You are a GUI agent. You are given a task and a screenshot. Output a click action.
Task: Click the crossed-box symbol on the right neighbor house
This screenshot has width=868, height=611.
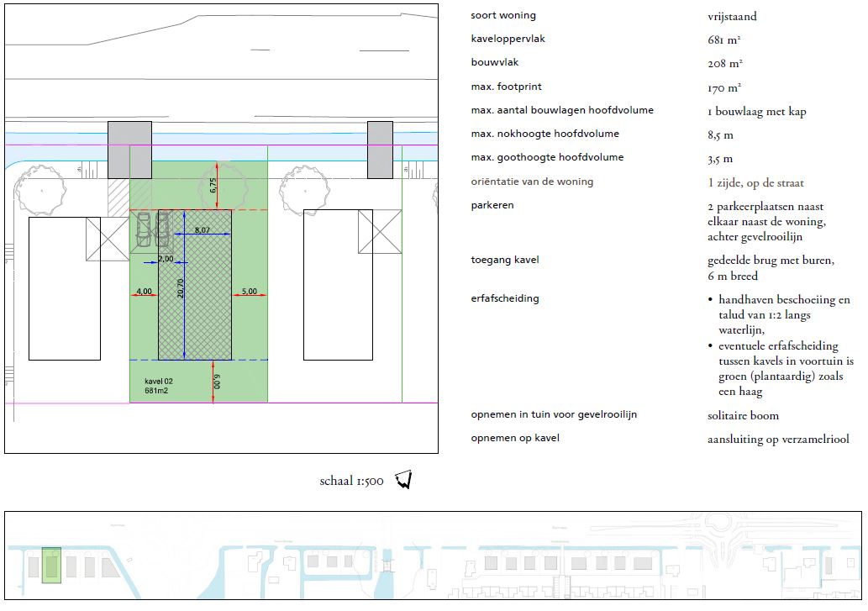point(379,231)
